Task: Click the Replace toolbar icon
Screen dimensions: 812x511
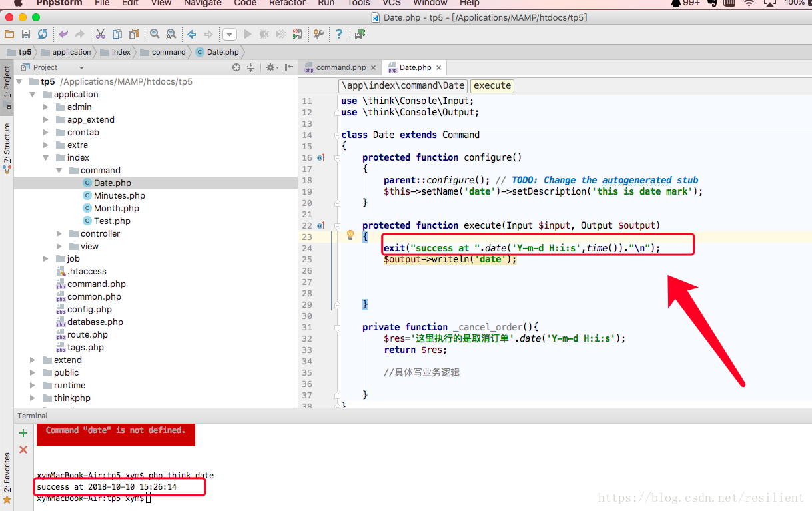Action: point(171,34)
